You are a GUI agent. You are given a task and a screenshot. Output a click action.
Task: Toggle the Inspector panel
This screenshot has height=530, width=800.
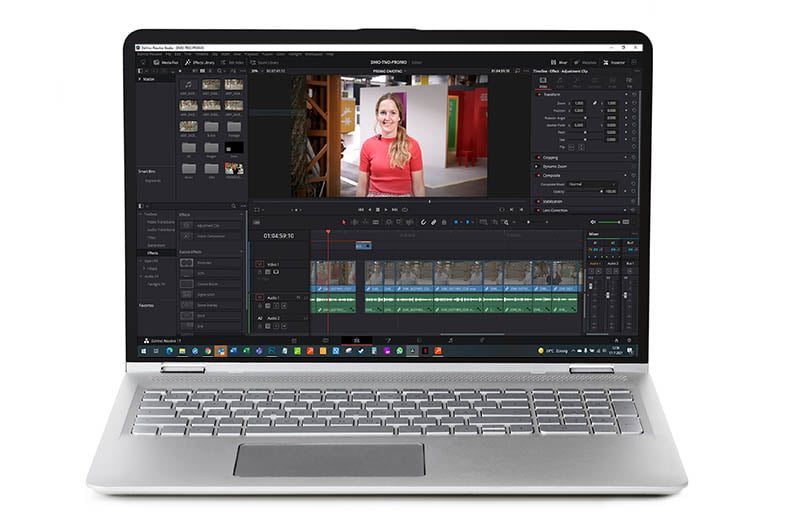(x=614, y=62)
